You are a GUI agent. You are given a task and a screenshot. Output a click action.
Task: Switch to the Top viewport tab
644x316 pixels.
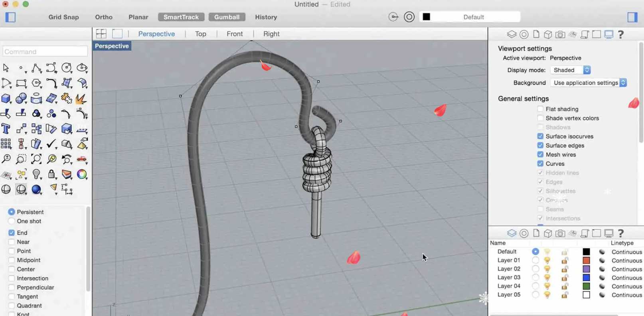point(200,34)
